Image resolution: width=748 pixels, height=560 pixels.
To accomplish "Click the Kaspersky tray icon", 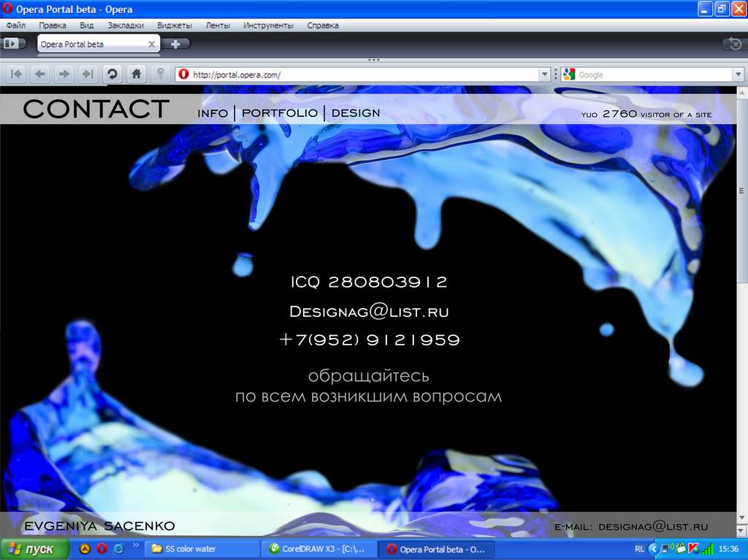I will tap(693, 549).
